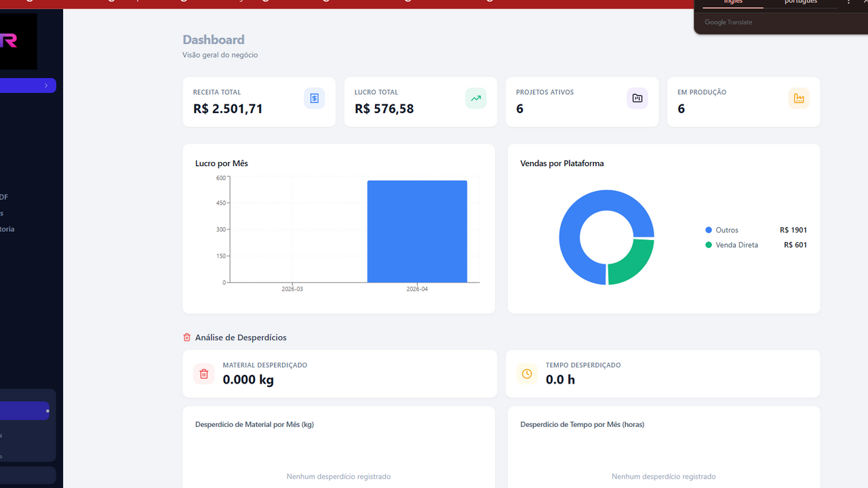Click 'Nenhum desperdício registrado' in the time chart
The width and height of the screenshot is (868, 488).
click(663, 477)
